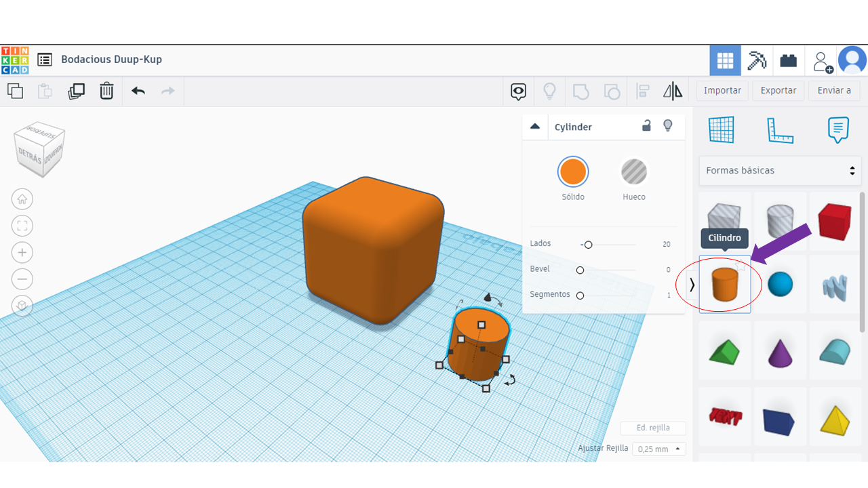Copy the selected shape
868x488 pixels.
click(x=15, y=91)
